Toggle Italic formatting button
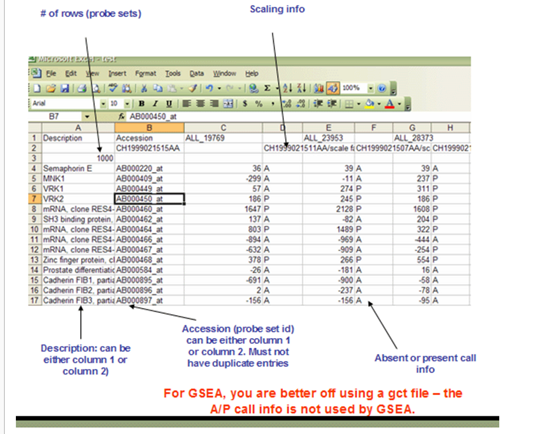 pos(155,104)
